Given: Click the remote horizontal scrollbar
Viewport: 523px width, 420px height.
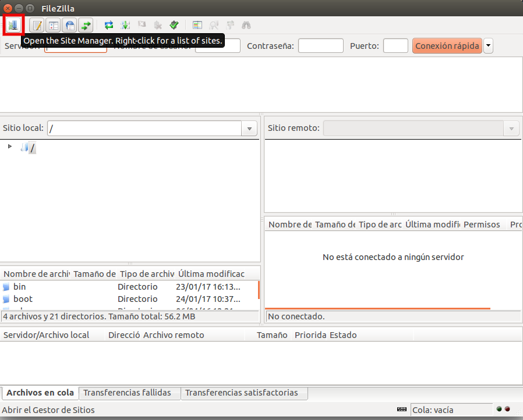Looking at the screenshot, I should pyautogui.click(x=377, y=309).
